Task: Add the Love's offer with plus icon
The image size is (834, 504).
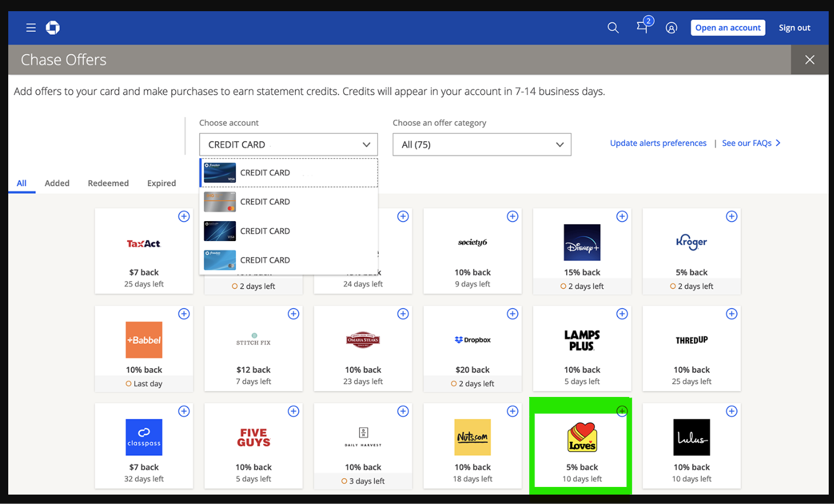Action: pyautogui.click(x=622, y=412)
